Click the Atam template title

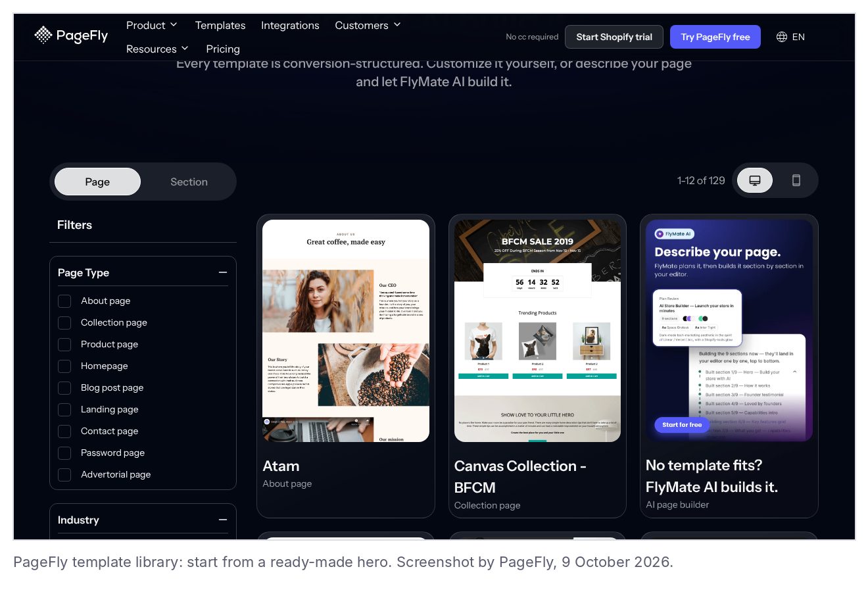281,466
